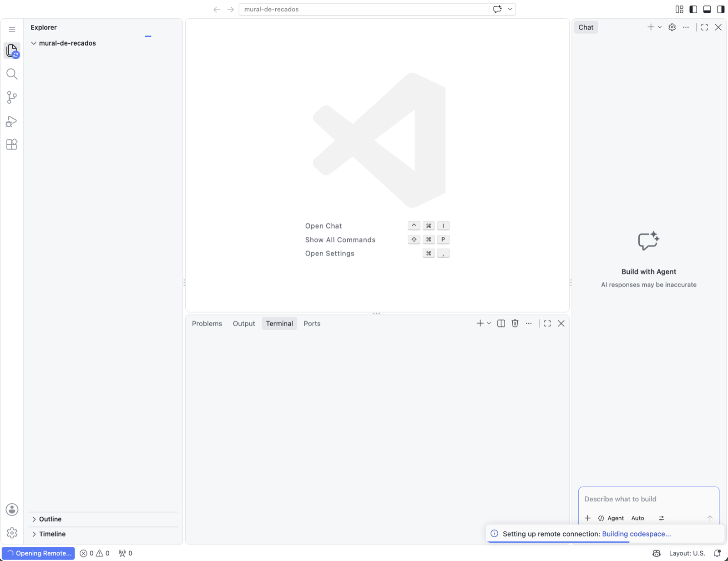Open the Auto model picker
The height and width of the screenshot is (561, 728).
coord(638,518)
